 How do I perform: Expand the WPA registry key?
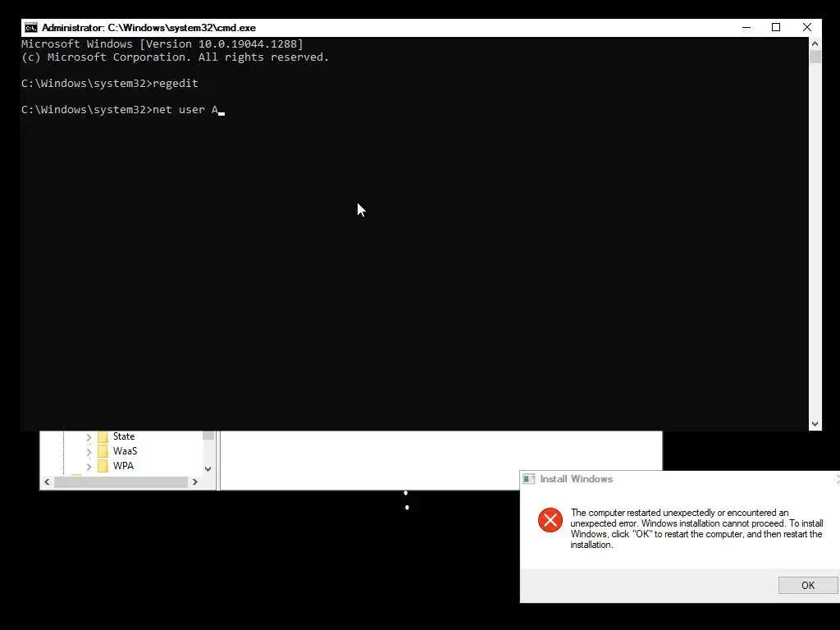[89, 467]
